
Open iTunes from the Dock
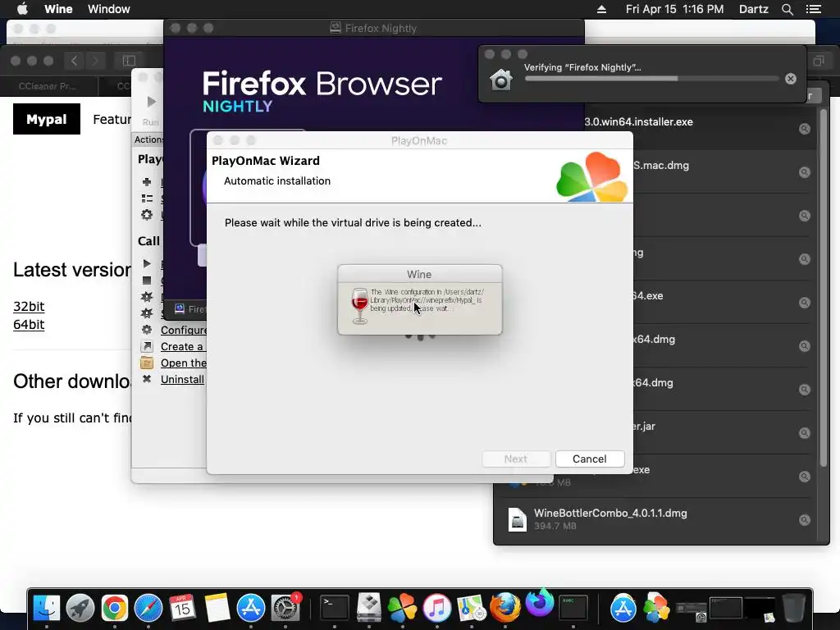[x=437, y=608]
